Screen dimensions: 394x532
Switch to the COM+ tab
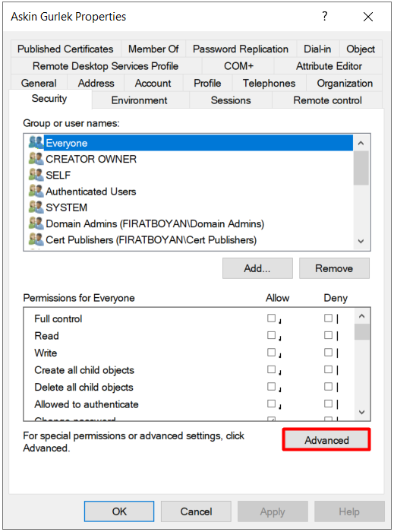238,66
